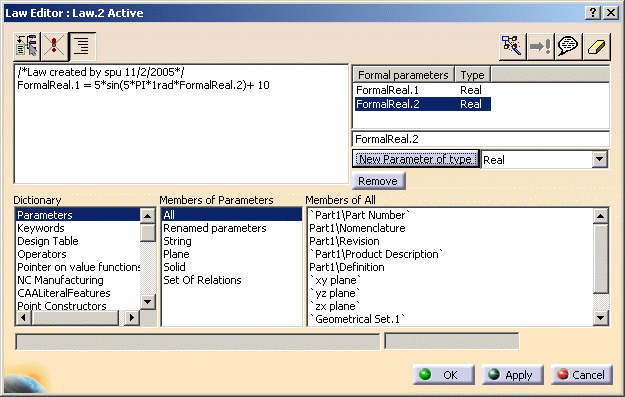
Task: Select String in Members of Parameters
Action: 232,241
